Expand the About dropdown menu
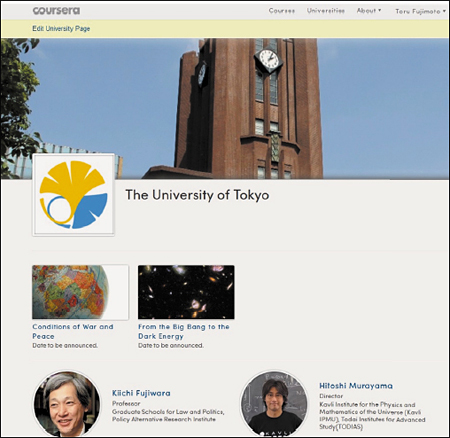Viewport: 450px width, 438px height. [x=369, y=11]
